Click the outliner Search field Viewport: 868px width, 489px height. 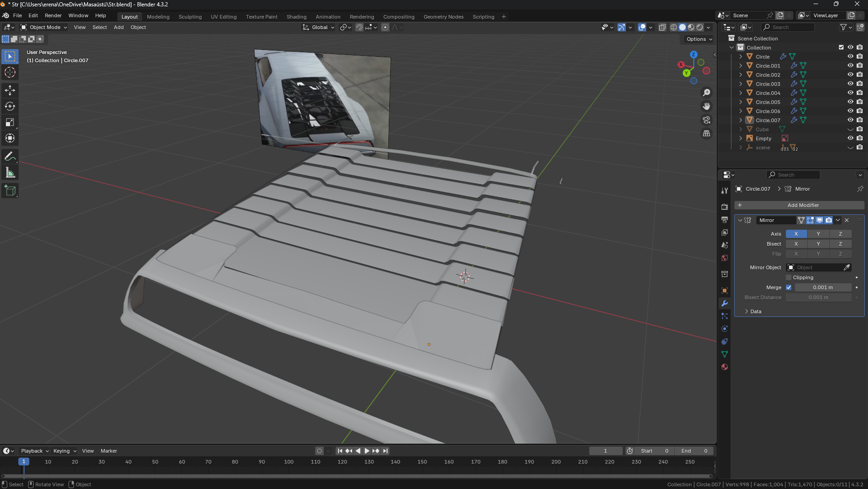[788, 27]
